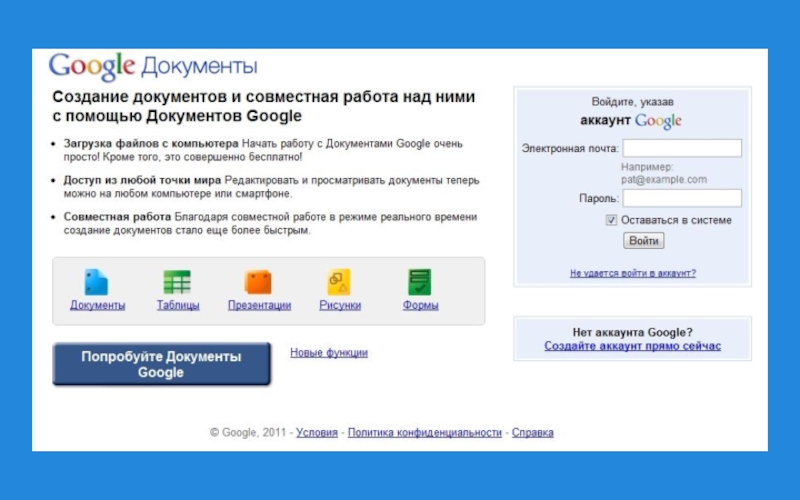Screen dimensions: 800x500
Task: Click Не удается войти в аккаунт link
Action: click(633, 273)
